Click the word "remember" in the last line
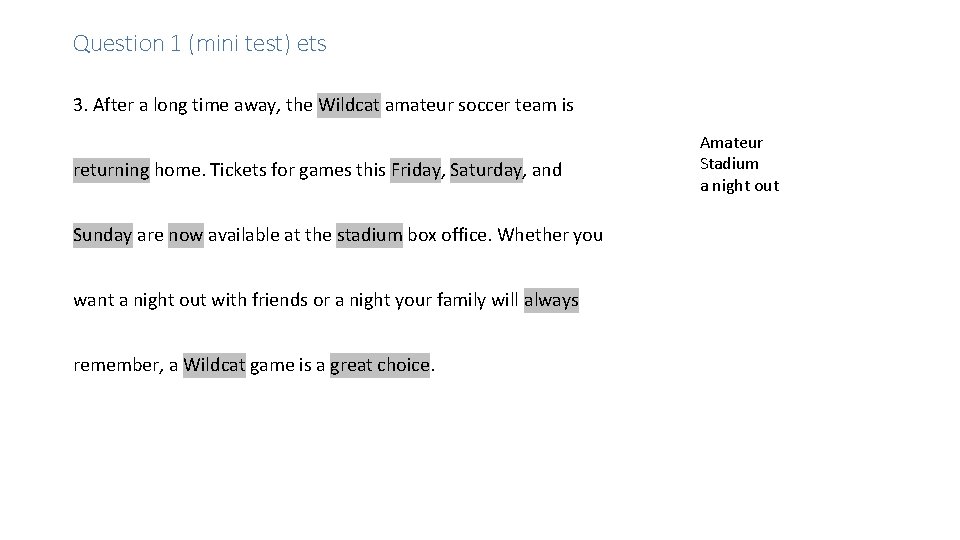This screenshot has width=960, height=540. pyautogui.click(x=116, y=366)
